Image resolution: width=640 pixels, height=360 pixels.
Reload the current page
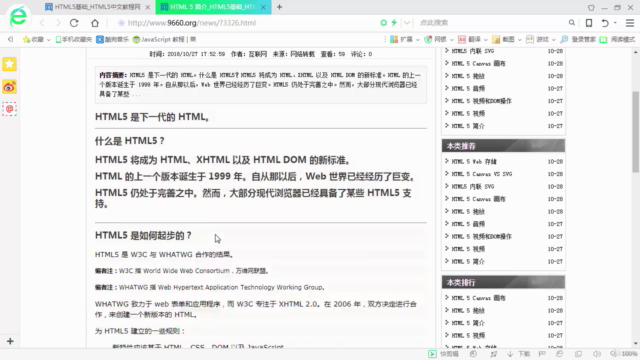[74, 23]
